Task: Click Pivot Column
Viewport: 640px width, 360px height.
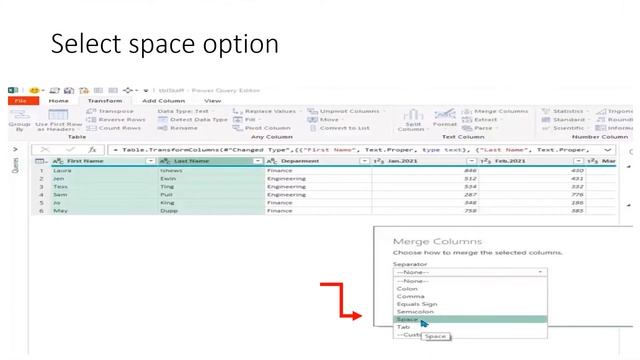Action: tap(262, 128)
